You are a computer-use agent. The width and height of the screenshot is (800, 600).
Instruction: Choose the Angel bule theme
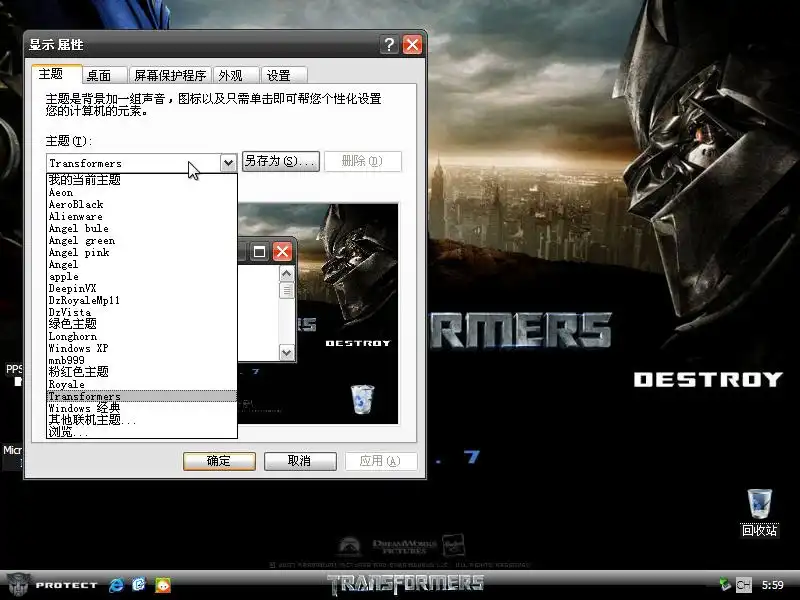(142, 228)
